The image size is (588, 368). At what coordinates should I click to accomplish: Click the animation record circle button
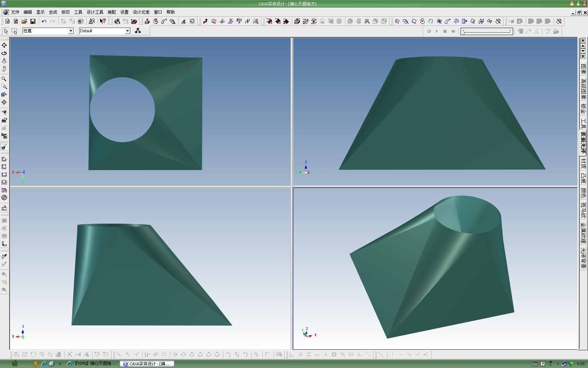tap(429, 31)
